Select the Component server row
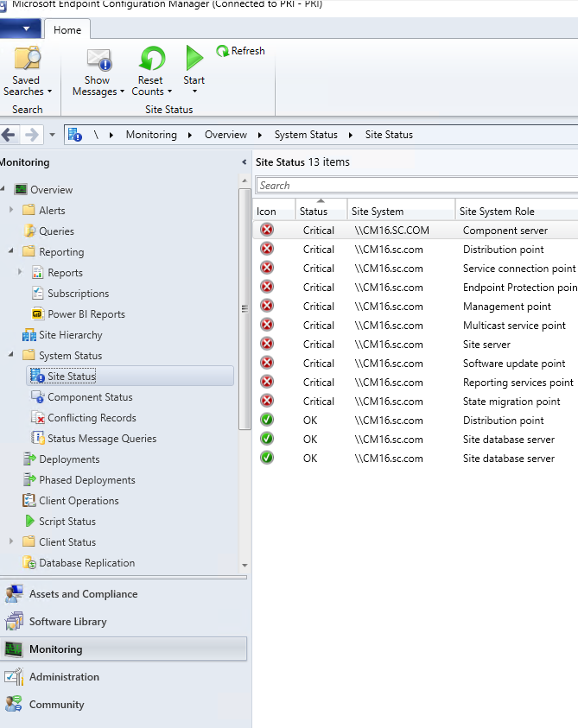This screenshot has height=728, width=578. pyautogui.click(x=416, y=231)
